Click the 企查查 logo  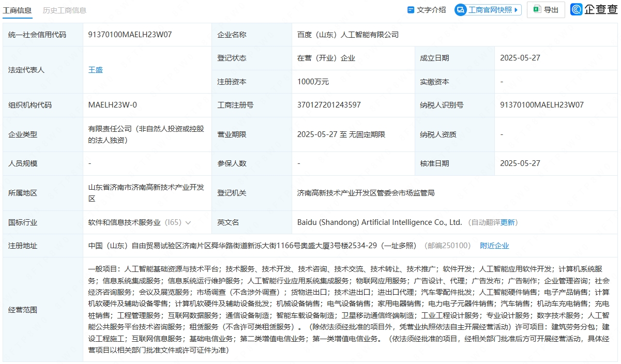[x=594, y=9]
